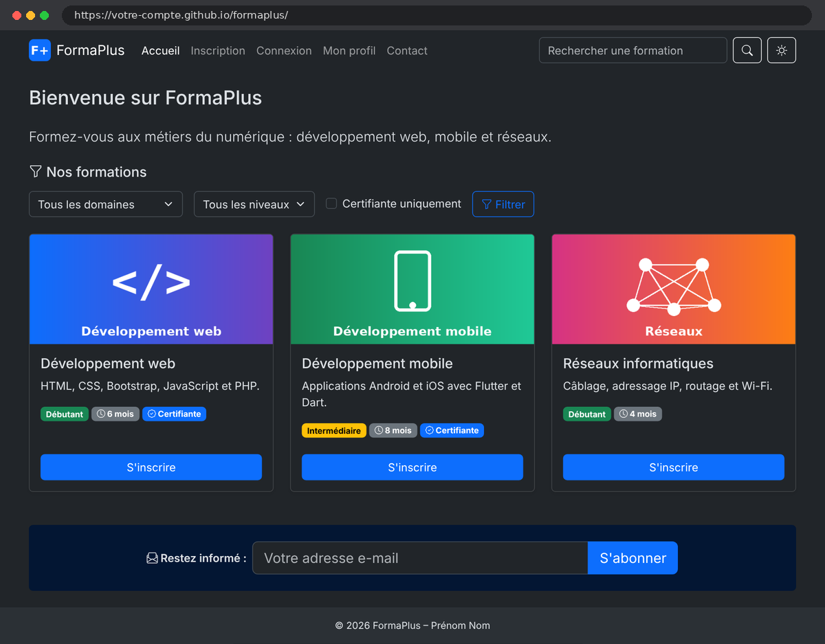Click the green window maximize dot
This screenshot has width=825, height=644.
44,15
